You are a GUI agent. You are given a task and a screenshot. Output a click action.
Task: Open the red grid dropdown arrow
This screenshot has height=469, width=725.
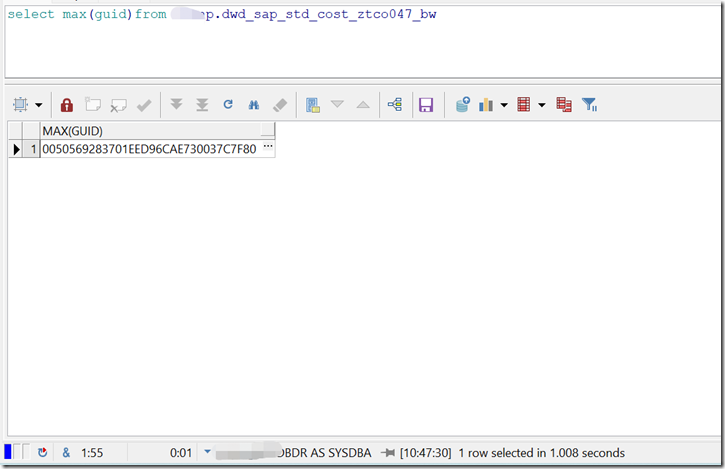(542, 105)
